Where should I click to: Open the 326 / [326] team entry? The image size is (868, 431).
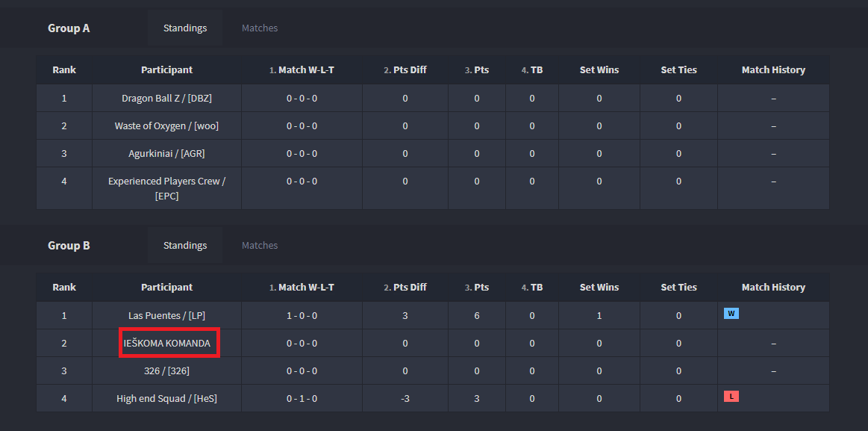point(166,370)
